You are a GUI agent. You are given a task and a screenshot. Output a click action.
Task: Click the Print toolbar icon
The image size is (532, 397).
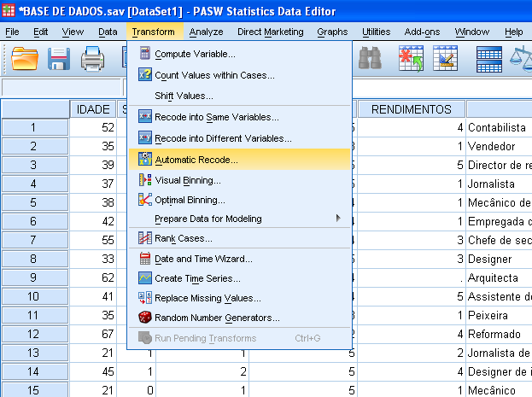tap(92, 59)
